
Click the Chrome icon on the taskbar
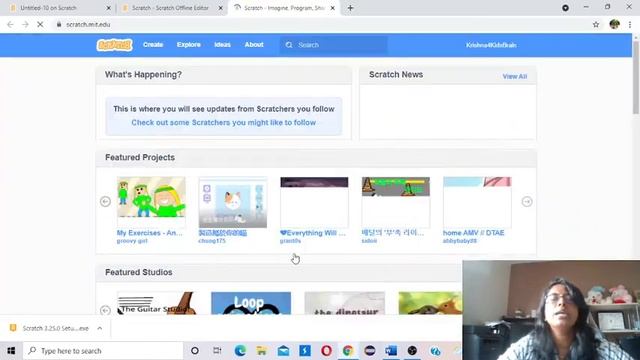[348, 351]
